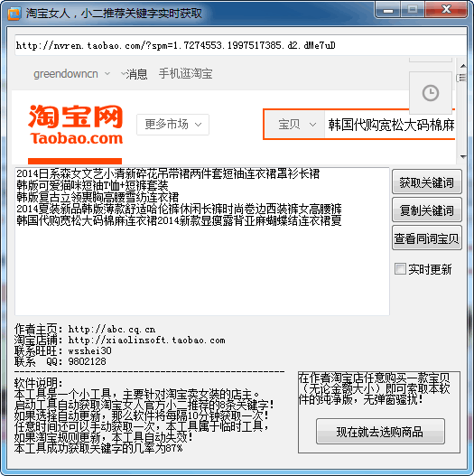This screenshot has width=474, height=476.
Task: Open the 宝贝 search type dropdown
Action: (x=297, y=125)
